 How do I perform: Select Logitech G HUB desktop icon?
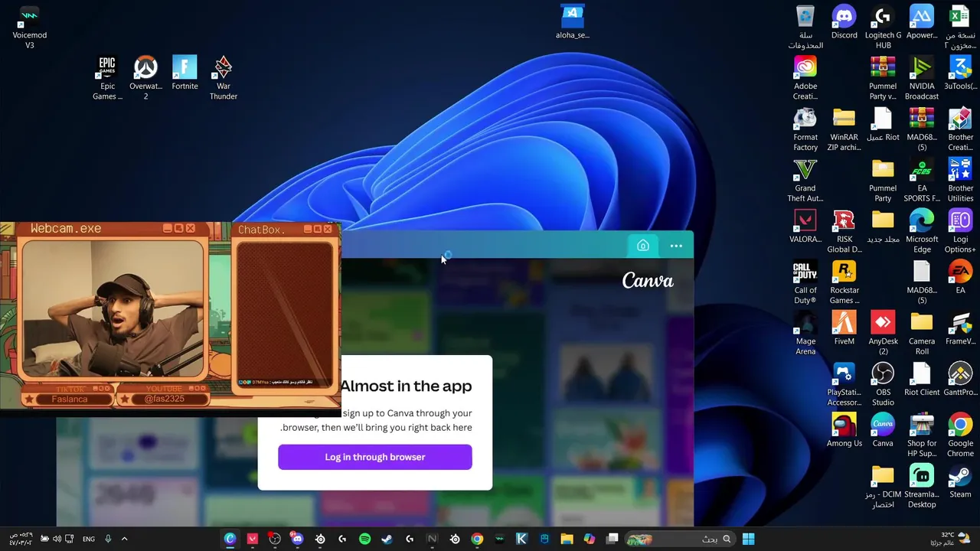tap(883, 28)
